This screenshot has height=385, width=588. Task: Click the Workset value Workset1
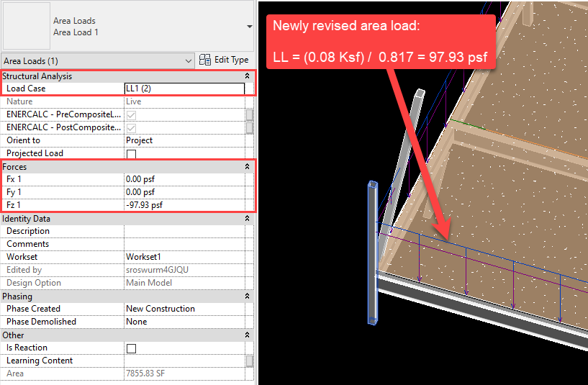click(184, 257)
